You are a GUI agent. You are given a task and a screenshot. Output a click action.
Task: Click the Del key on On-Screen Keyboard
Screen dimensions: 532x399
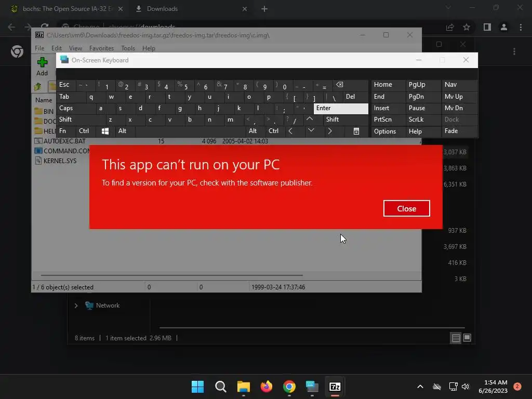pyautogui.click(x=355, y=97)
